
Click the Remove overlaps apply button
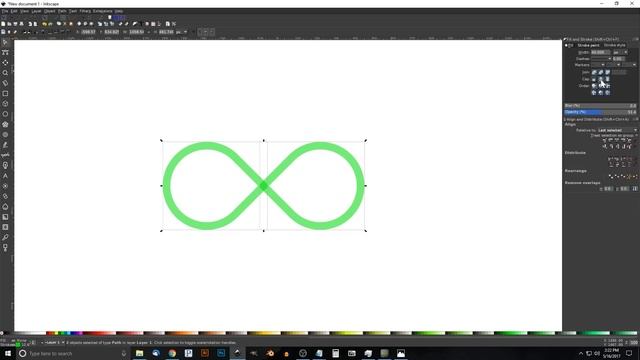pyautogui.click(x=635, y=189)
